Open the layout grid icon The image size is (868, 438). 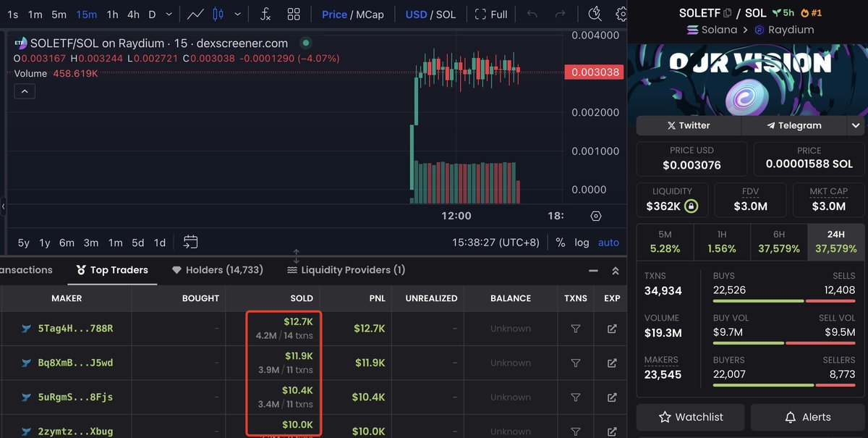click(x=294, y=14)
